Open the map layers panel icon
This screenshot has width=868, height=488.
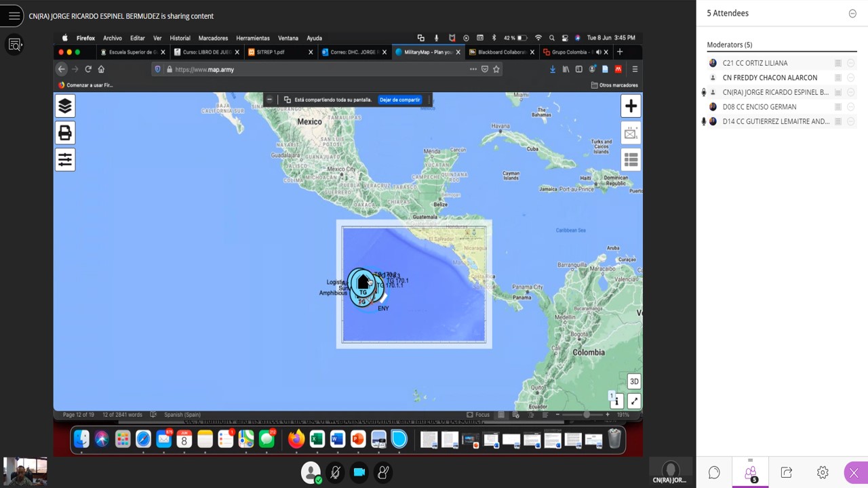65,106
